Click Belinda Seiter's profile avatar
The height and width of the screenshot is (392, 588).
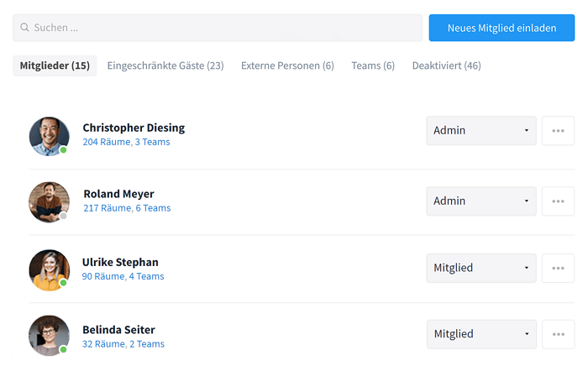[x=49, y=336]
